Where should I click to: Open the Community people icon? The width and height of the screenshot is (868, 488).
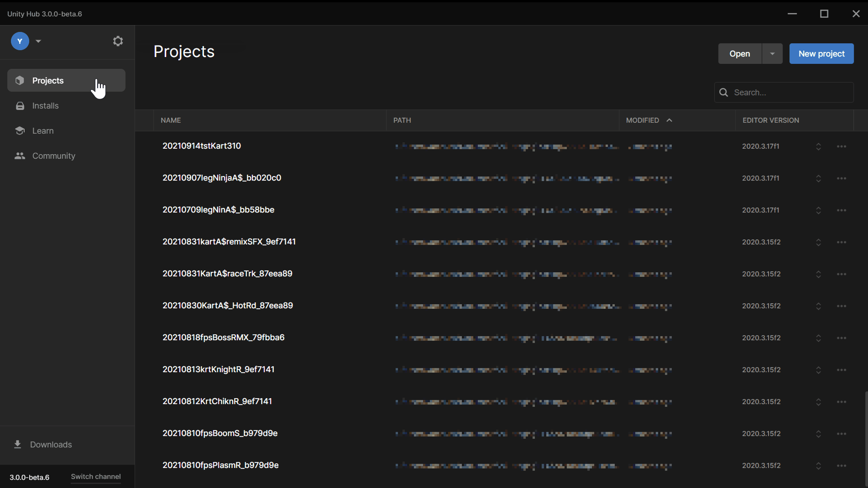pos(20,156)
